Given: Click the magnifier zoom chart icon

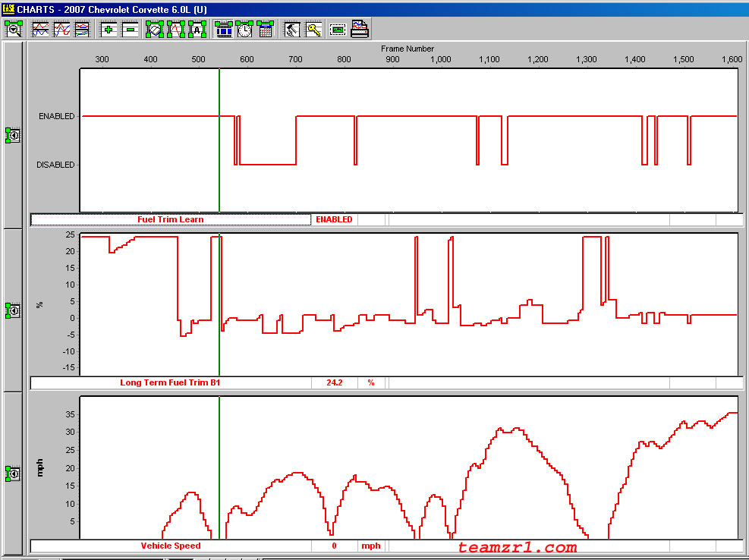Looking at the screenshot, I should click(x=14, y=30).
